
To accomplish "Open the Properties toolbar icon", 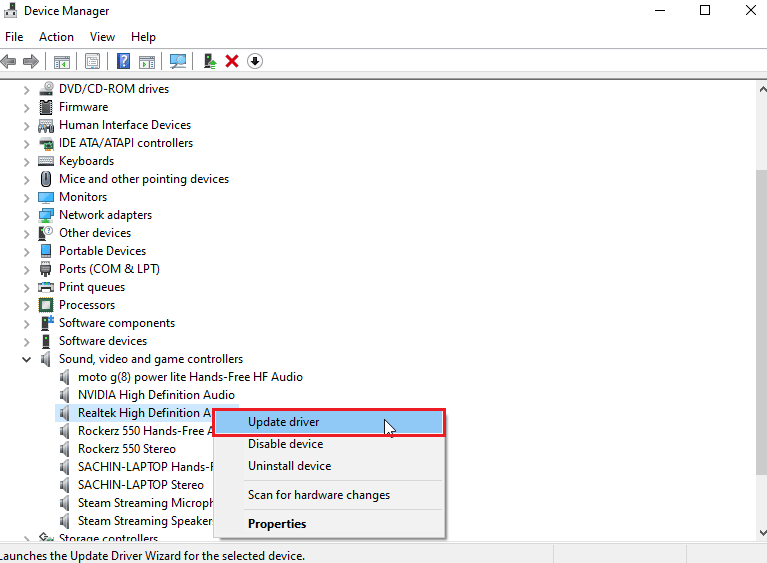I will [92, 62].
